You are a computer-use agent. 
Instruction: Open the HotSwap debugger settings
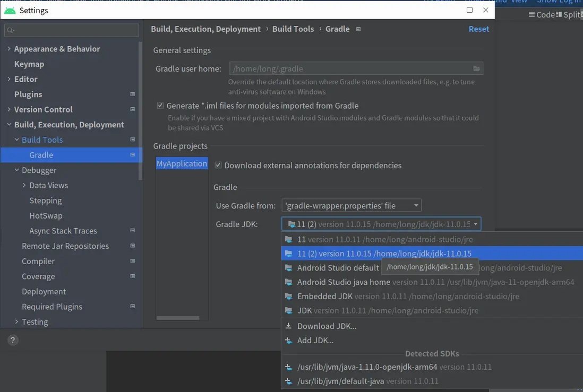coord(46,215)
